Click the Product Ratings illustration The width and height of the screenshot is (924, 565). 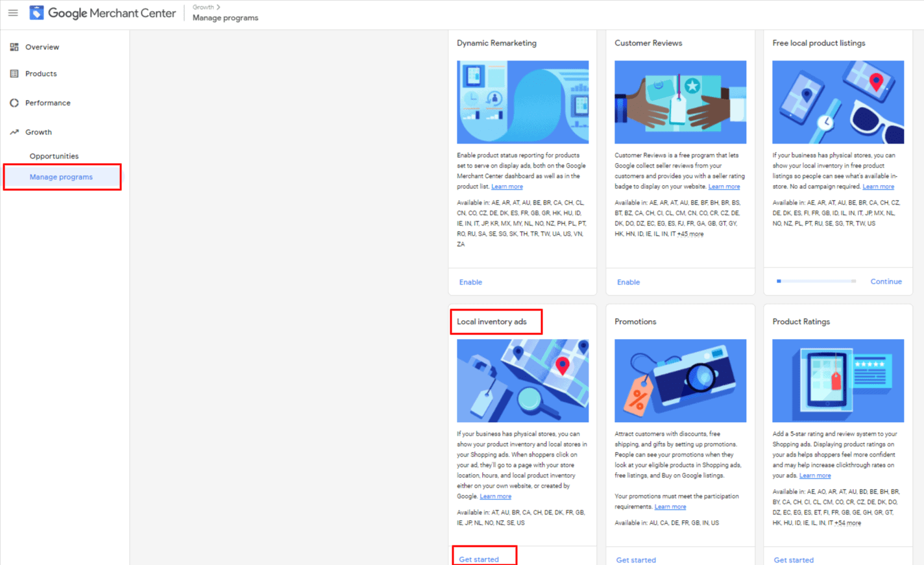(838, 381)
